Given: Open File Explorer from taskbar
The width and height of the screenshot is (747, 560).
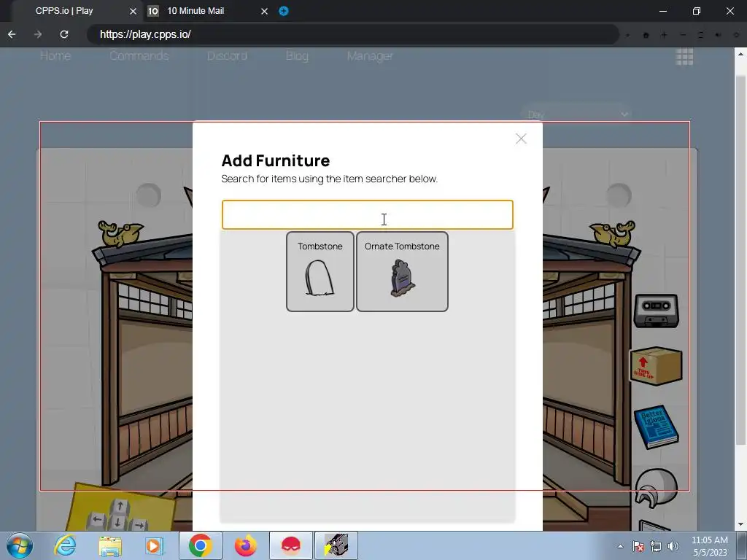Looking at the screenshot, I should point(110,546).
